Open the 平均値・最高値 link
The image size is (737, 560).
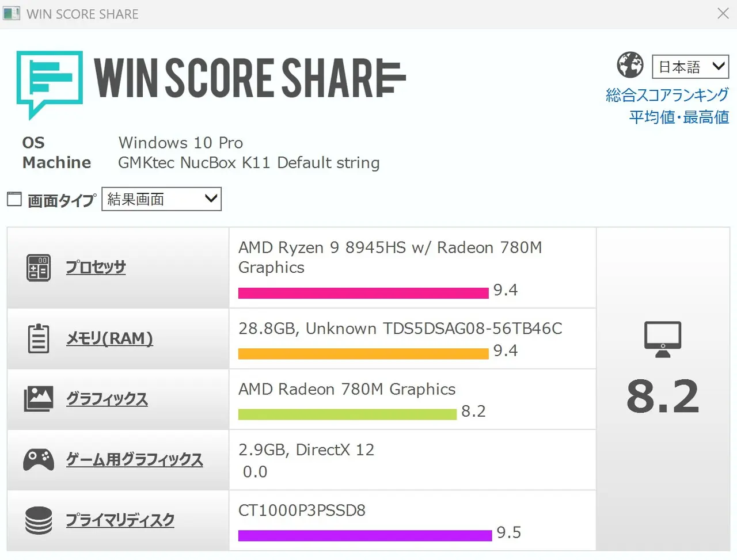[679, 117]
